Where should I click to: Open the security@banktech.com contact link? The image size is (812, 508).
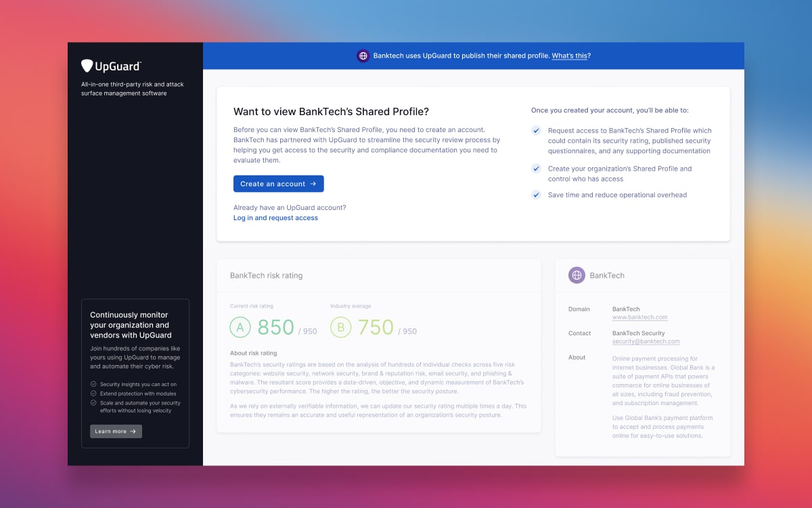pos(646,341)
